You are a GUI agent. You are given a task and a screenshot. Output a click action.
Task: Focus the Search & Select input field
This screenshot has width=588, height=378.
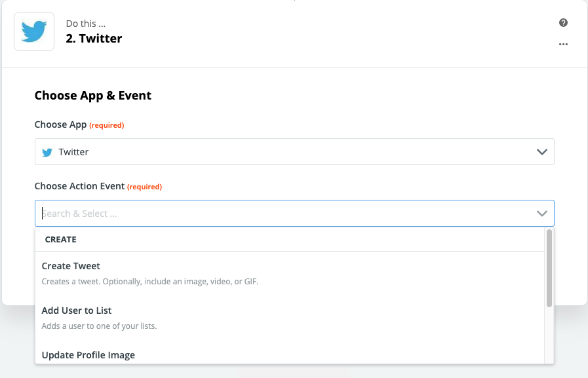click(x=294, y=213)
